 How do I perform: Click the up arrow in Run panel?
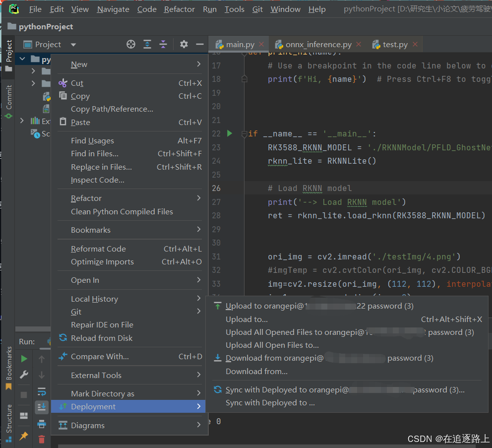(x=42, y=359)
